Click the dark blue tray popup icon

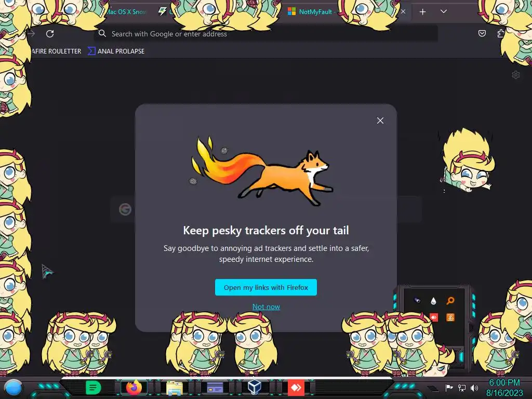coord(417,300)
